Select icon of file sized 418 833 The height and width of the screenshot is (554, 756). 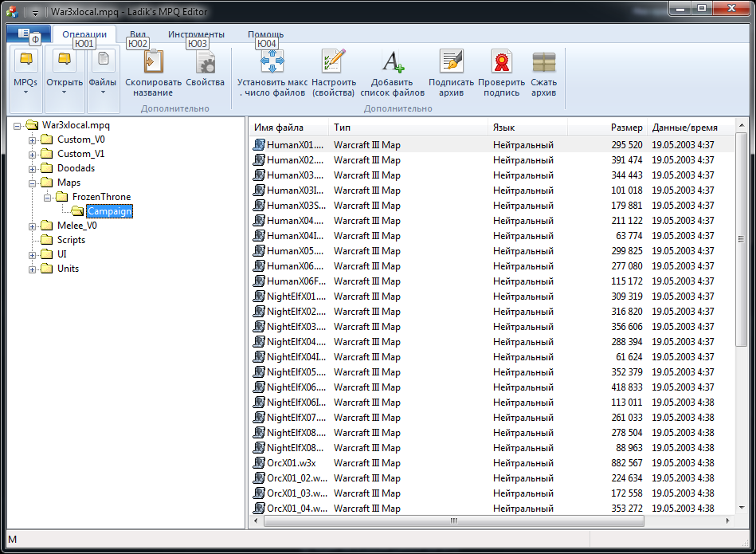click(260, 387)
